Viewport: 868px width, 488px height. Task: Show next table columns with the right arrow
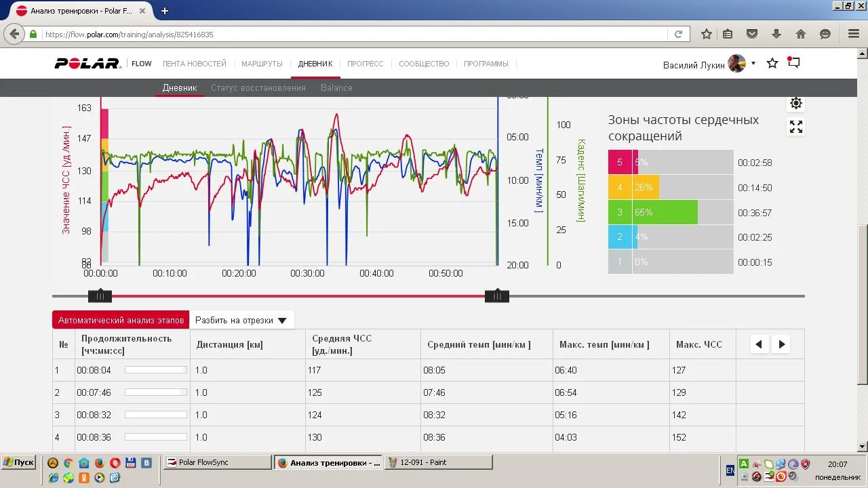coord(782,344)
